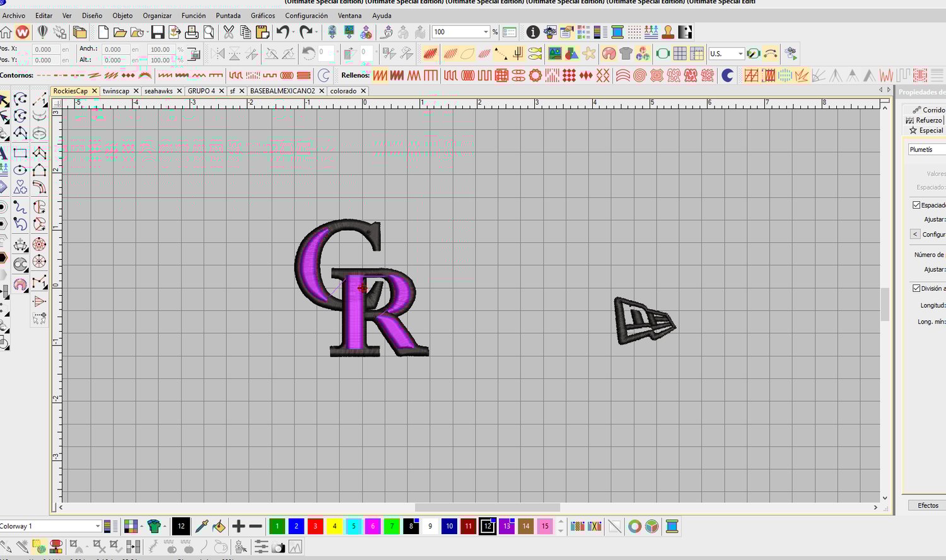Toggle the División checkbox in properties

click(916, 288)
